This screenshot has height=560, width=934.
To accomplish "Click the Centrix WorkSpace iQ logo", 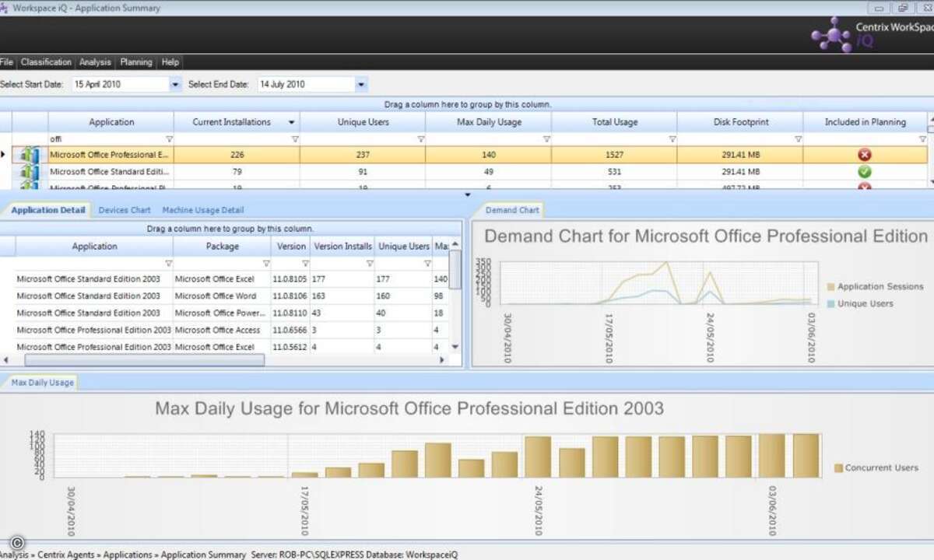I will [872, 34].
